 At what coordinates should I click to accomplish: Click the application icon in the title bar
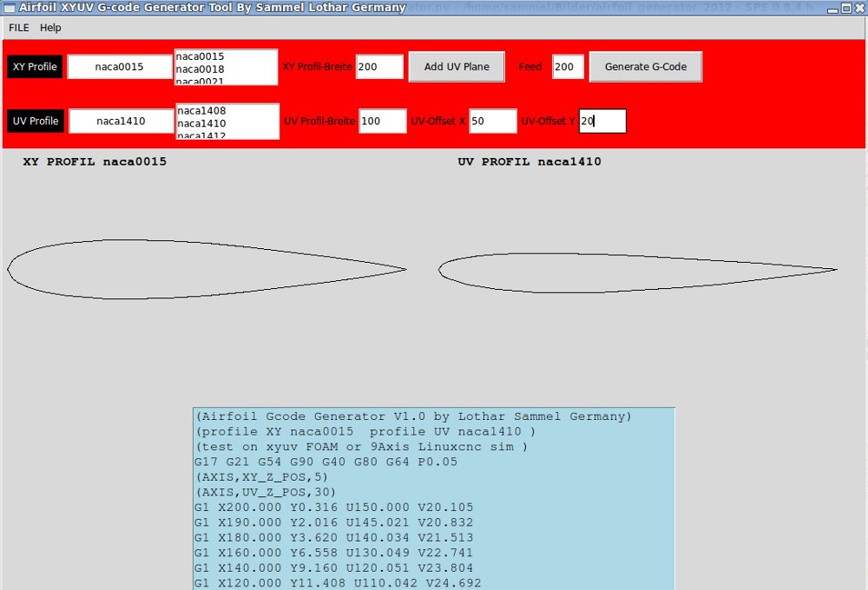(x=10, y=7)
